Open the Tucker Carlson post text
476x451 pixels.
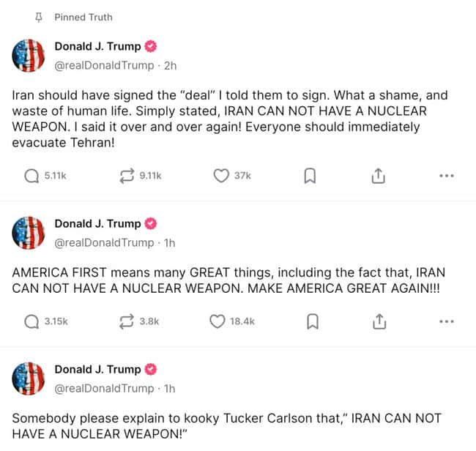click(x=227, y=426)
